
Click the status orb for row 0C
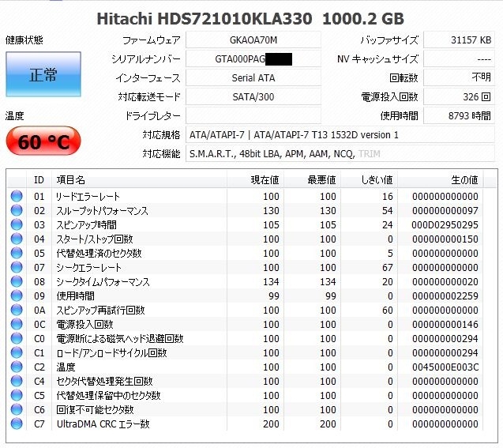17,324
